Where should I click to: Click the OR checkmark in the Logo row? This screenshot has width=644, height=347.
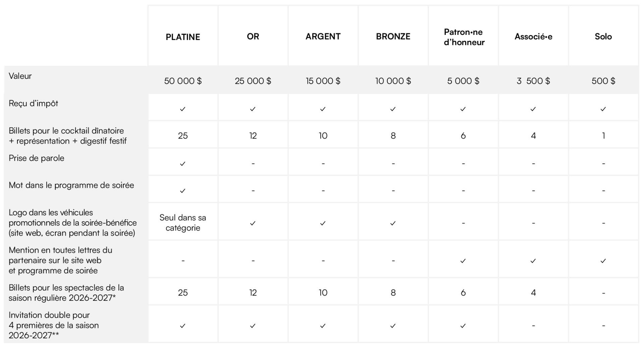point(253,223)
